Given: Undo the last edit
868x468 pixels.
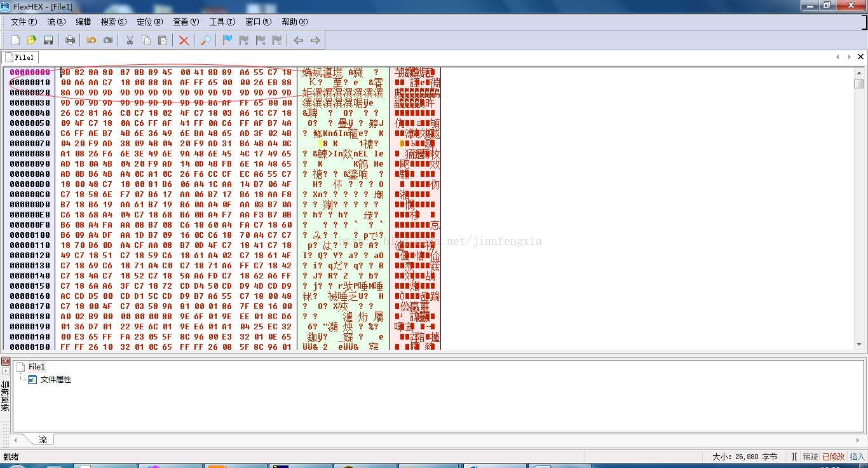Looking at the screenshot, I should click(92, 40).
